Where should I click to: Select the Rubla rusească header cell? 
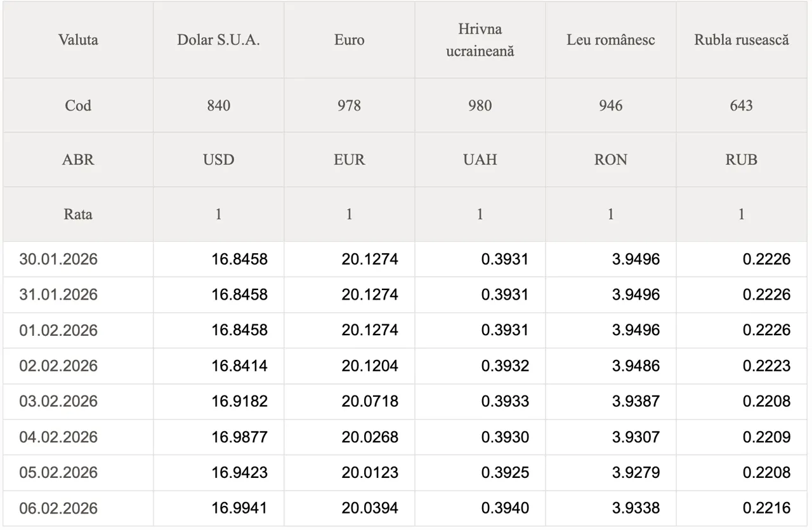pos(741,40)
